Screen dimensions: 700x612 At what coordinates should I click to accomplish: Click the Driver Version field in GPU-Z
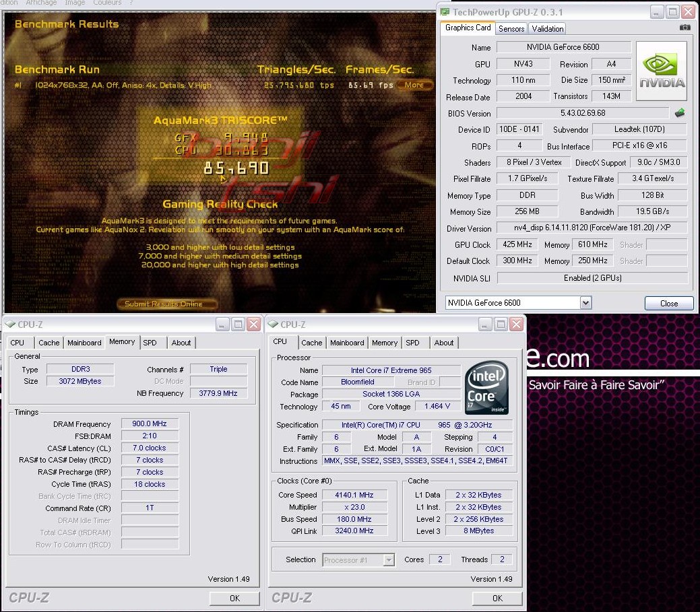(592, 228)
